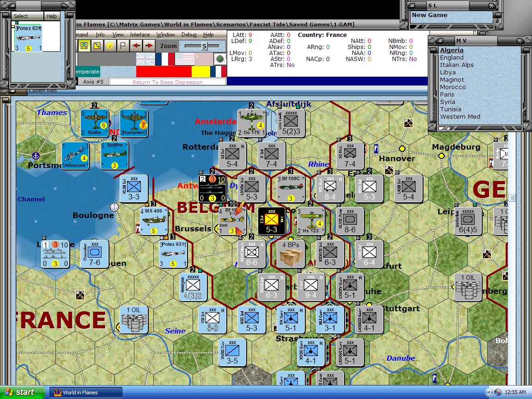Viewport: 532px width, 399px height.
Task: Select the Hampden bomber unit
Action: pyautogui.click(x=133, y=122)
